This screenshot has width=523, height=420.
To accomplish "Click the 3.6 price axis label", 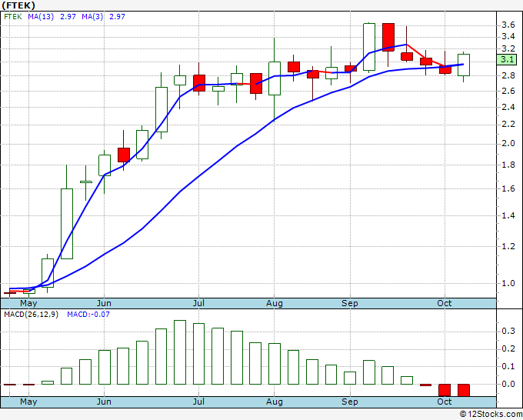I will 508,25.
